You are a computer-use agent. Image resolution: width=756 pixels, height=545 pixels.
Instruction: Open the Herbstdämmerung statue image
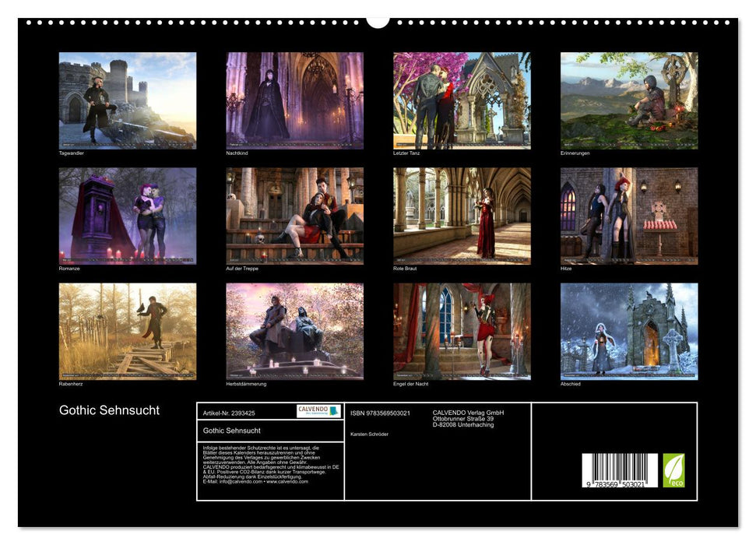click(x=294, y=332)
